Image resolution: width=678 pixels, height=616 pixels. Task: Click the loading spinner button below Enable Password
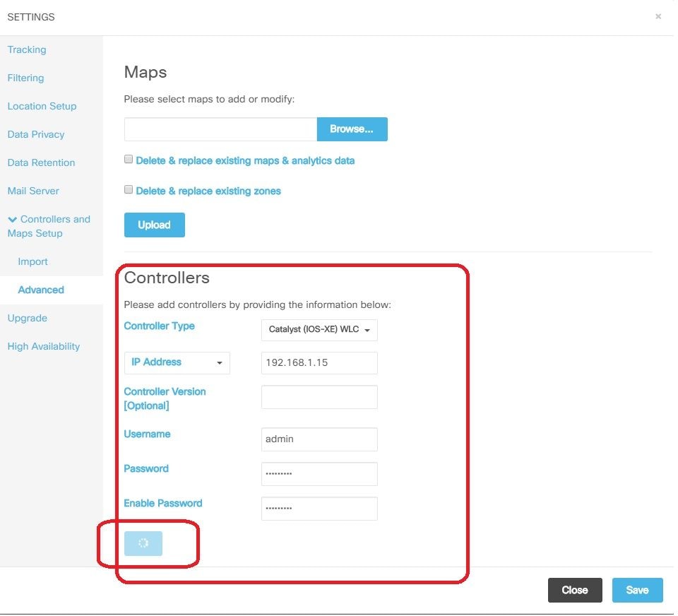click(x=143, y=543)
